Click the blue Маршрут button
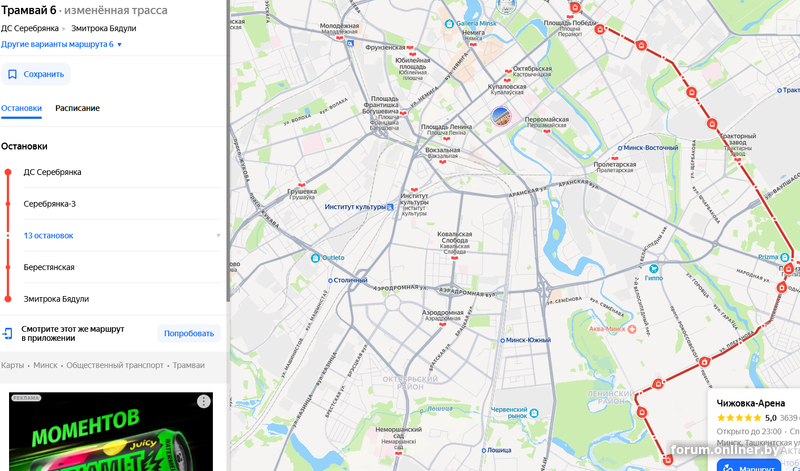 (748, 466)
